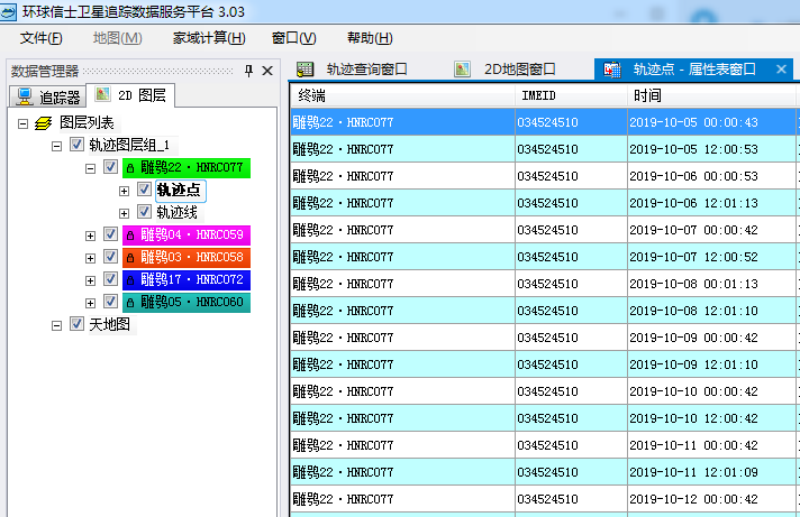The width and height of the screenshot is (800, 517).
Task: Click the 追踪器 tab computer icon
Action: point(25,97)
